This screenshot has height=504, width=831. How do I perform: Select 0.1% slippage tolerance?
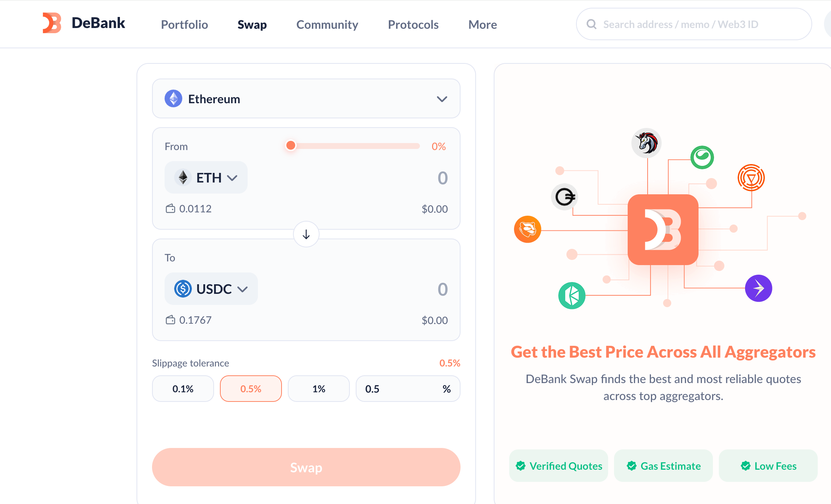point(183,389)
